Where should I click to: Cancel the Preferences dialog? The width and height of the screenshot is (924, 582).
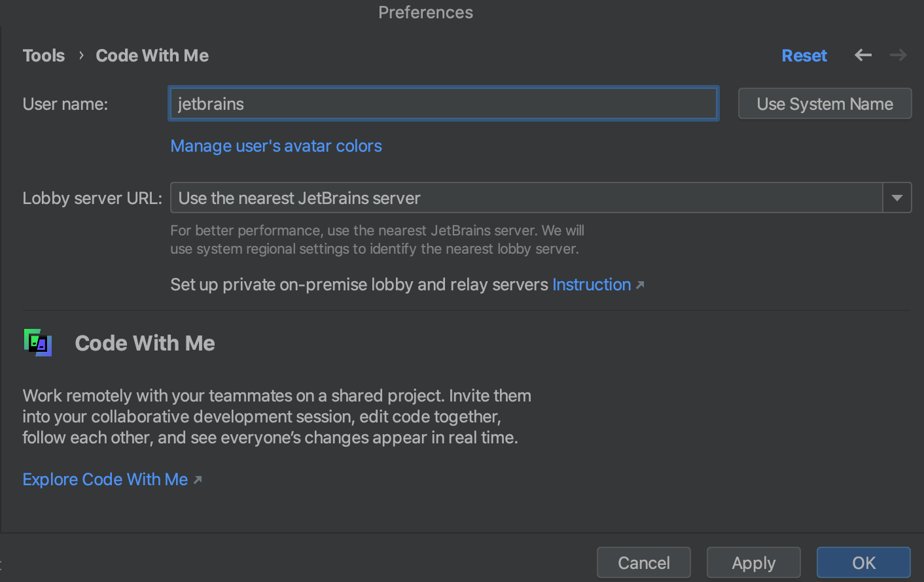(643, 562)
